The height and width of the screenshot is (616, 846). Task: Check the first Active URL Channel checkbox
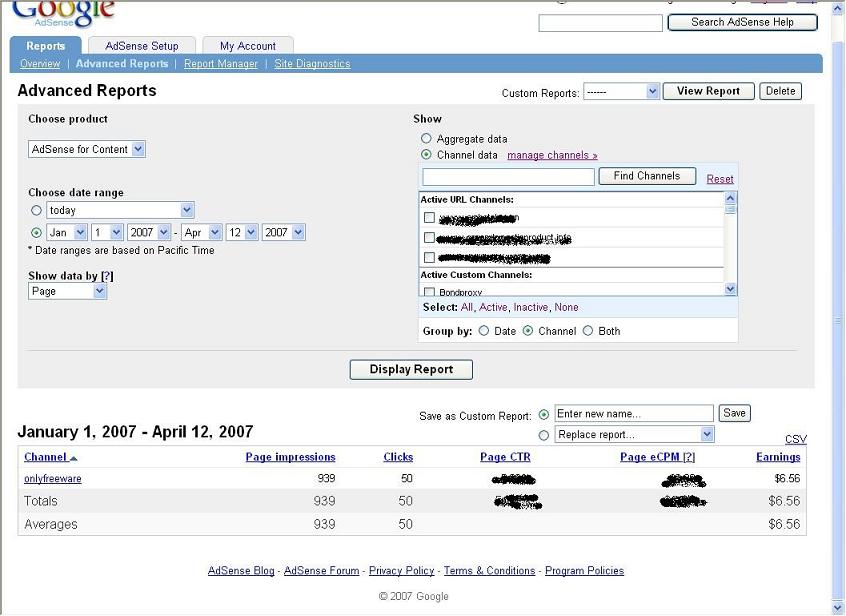[429, 217]
